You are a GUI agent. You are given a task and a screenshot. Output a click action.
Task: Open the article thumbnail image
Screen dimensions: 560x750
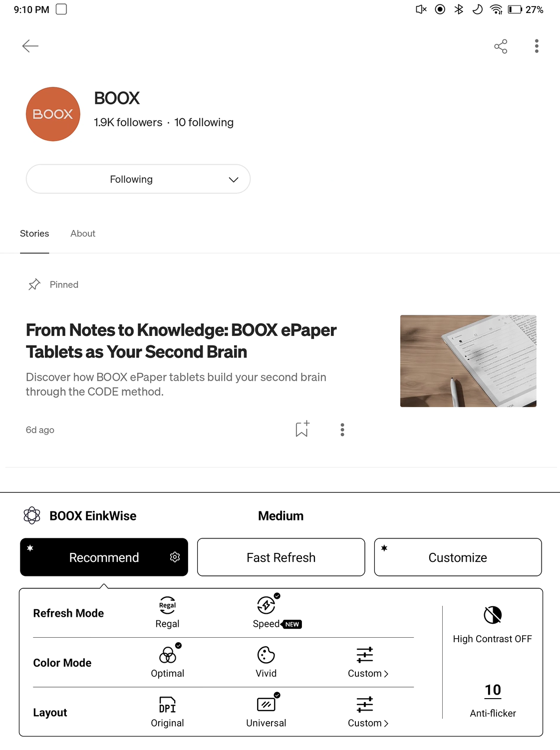pos(468,360)
